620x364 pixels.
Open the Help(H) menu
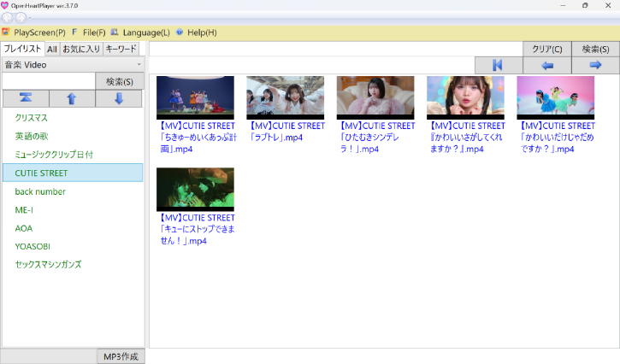(196, 32)
